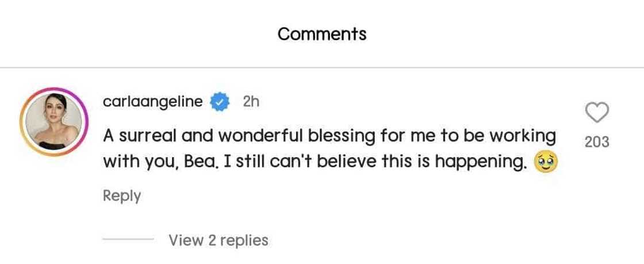Reply to carlaangeline's comment
The image size is (644, 264).
pos(122,196)
